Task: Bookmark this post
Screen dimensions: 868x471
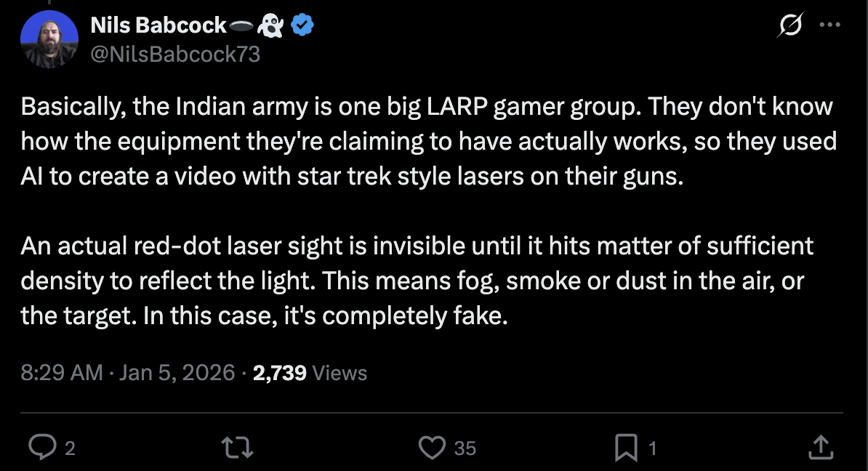Action: 626,448
